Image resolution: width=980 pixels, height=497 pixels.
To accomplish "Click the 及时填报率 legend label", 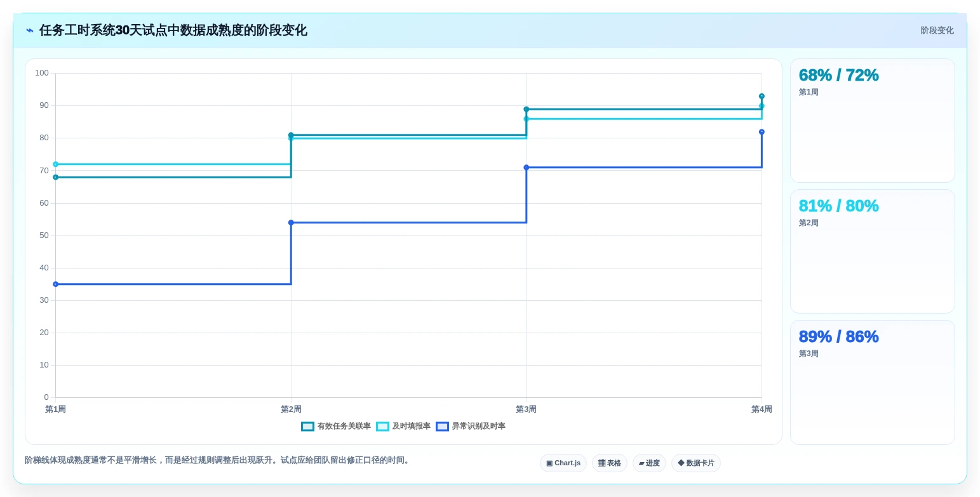I will point(411,427).
